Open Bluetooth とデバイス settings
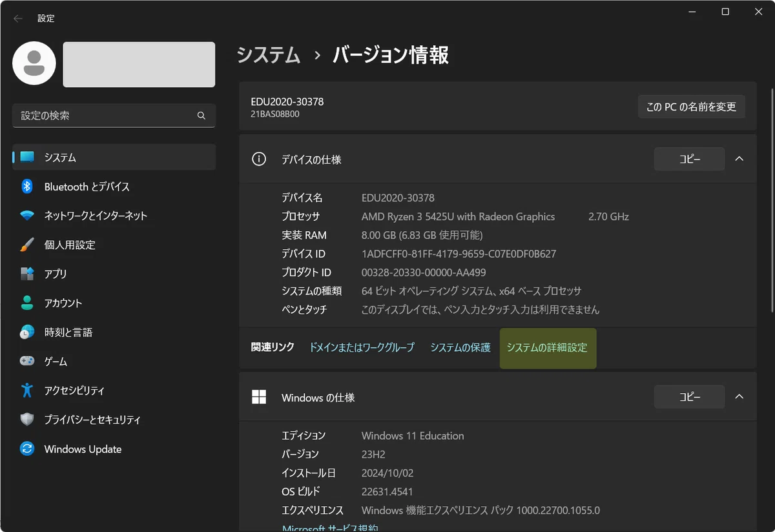Viewport: 775px width, 532px height. click(x=114, y=187)
